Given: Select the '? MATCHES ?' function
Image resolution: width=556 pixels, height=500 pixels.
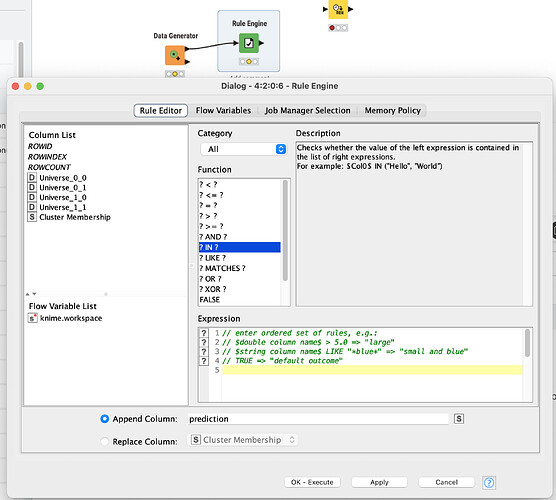Looking at the screenshot, I should (240, 268).
